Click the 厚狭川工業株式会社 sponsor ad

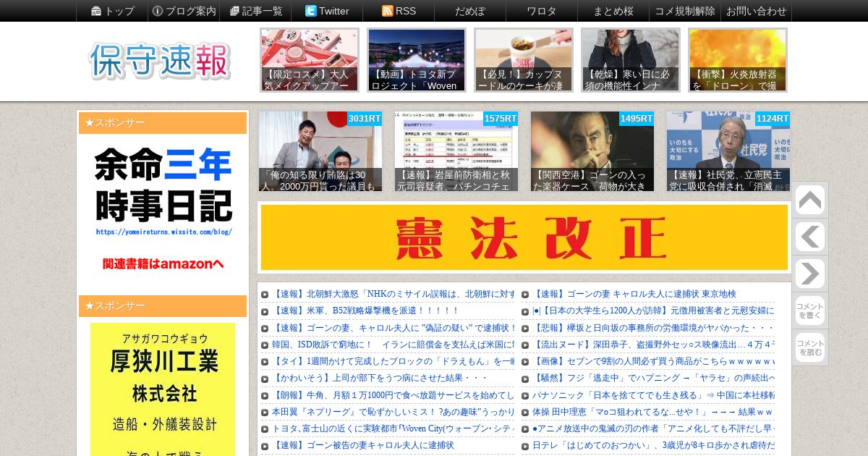tap(163, 389)
